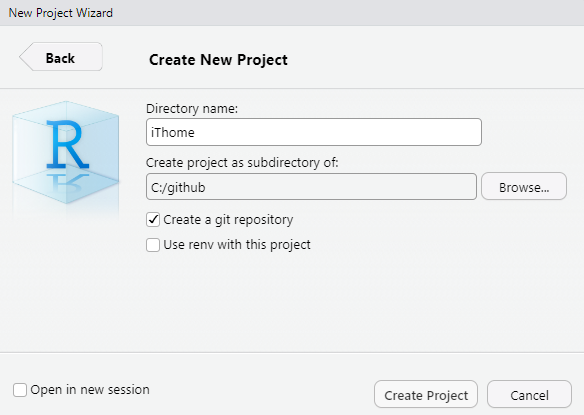Viewport: 584px width, 415px height.
Task: Click the blue letter R on cube
Action: click(68, 145)
